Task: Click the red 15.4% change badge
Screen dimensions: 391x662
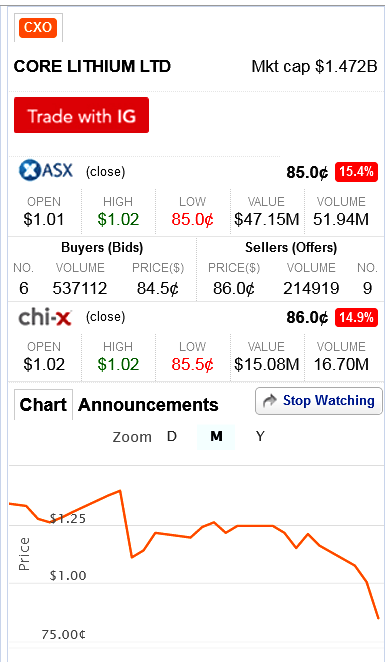Action: coord(356,172)
